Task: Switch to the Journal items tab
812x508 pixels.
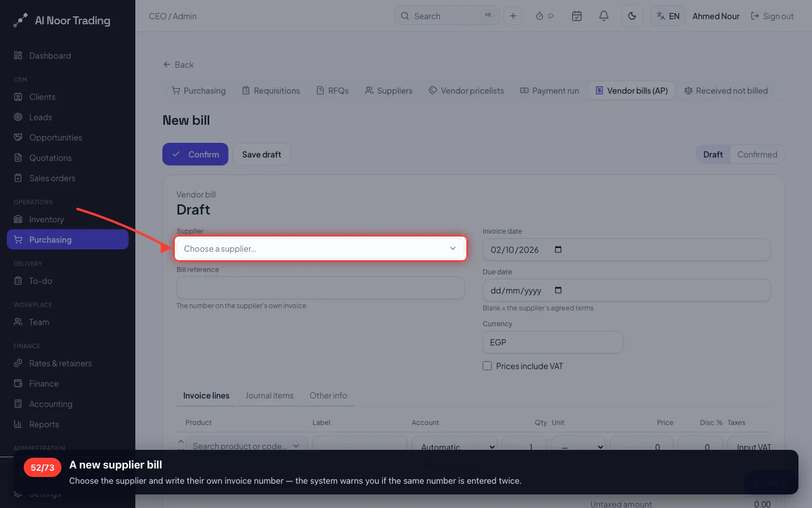Action: coord(270,396)
